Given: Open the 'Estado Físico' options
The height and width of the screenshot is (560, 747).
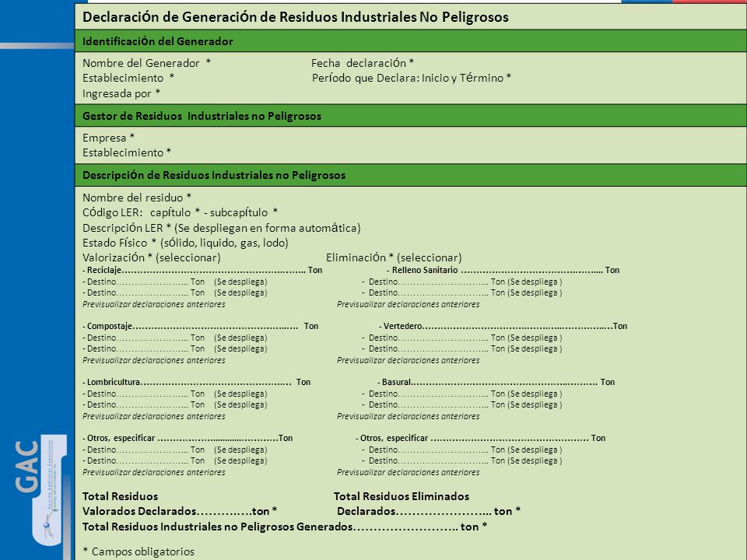Looking at the screenshot, I should (x=185, y=243).
